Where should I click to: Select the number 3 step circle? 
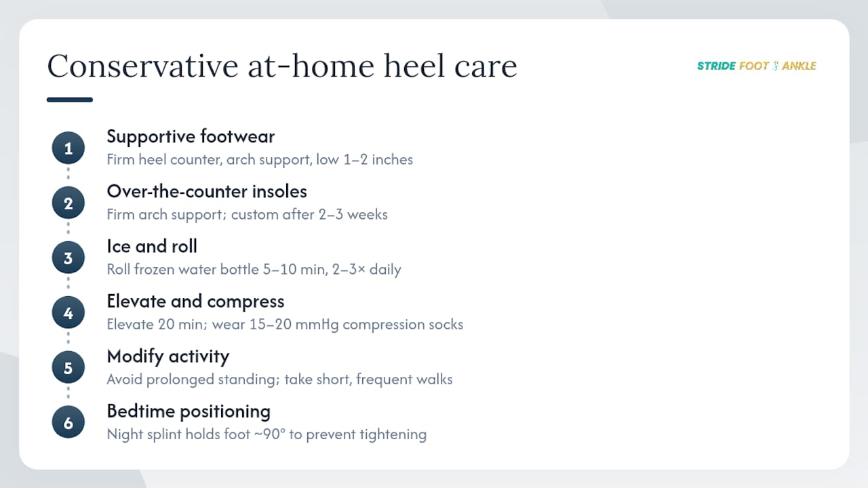(68, 258)
